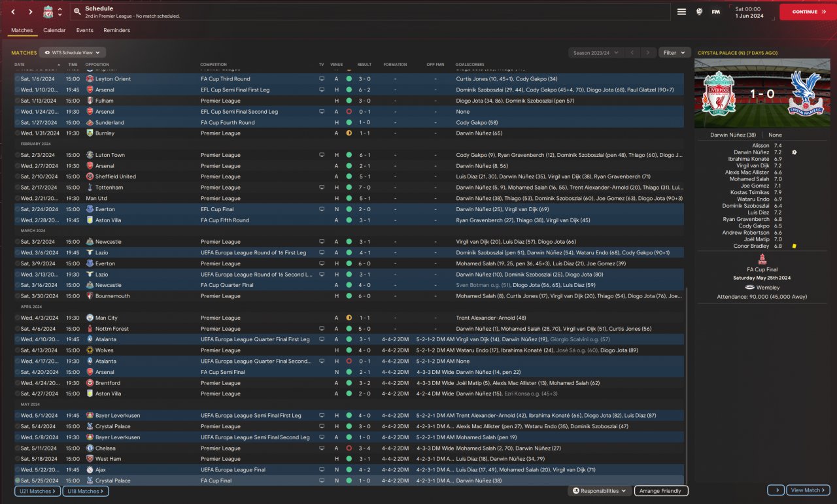Expand the U21 Matches button
The height and width of the screenshot is (504, 837).
[x=37, y=491]
